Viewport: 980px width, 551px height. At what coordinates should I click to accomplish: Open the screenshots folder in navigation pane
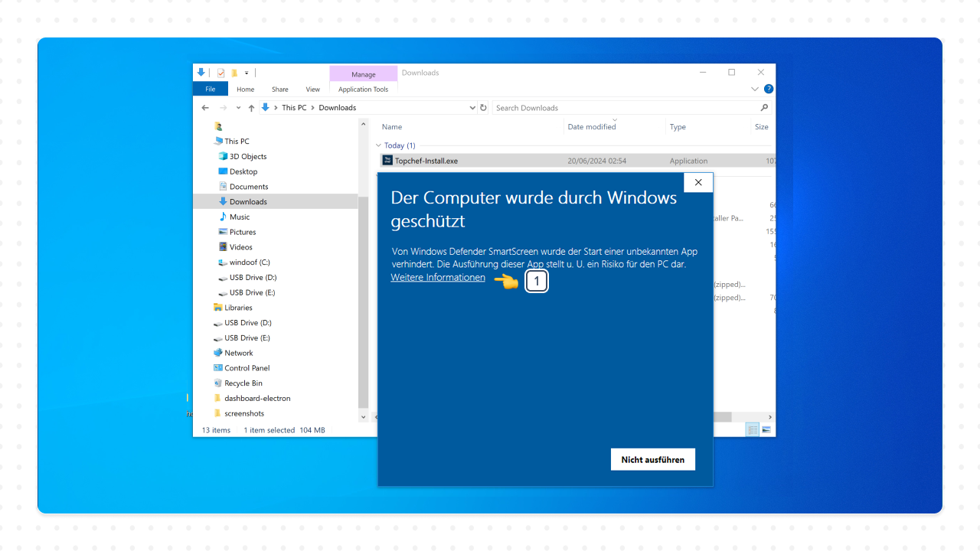(x=244, y=413)
